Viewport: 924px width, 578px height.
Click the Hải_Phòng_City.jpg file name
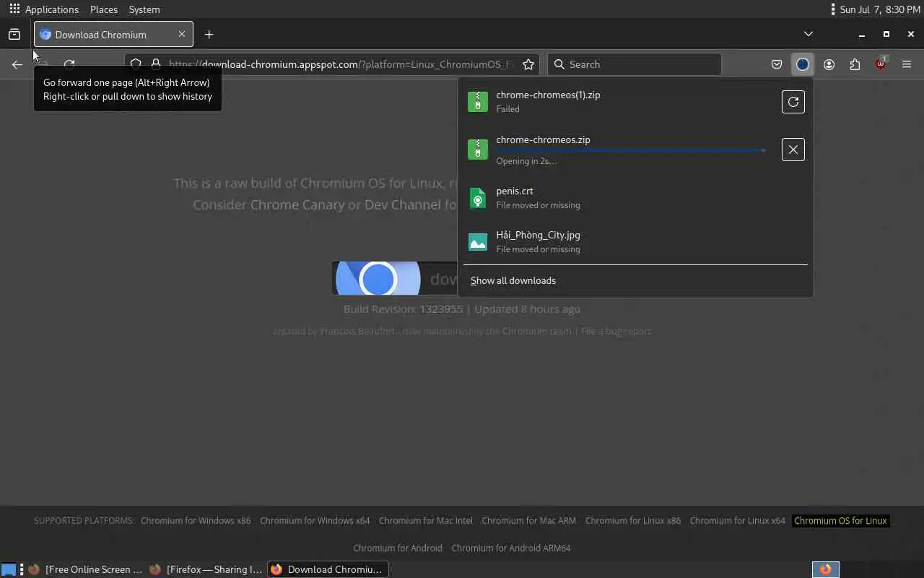[x=538, y=235]
